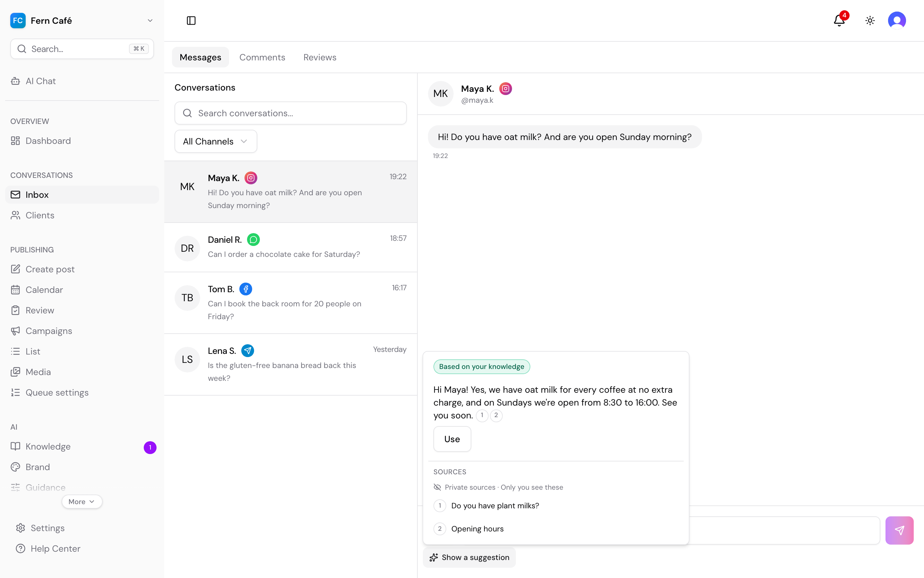Click Use to apply the suggested reply
This screenshot has width=924, height=578.
[452, 439]
